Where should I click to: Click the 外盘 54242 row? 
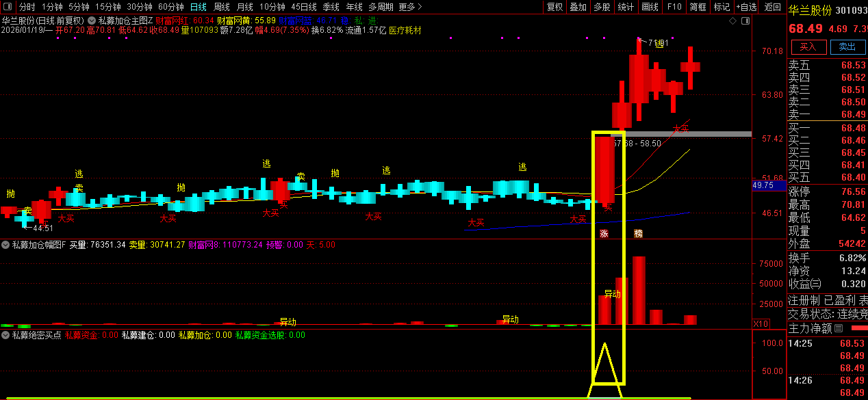[828, 244]
